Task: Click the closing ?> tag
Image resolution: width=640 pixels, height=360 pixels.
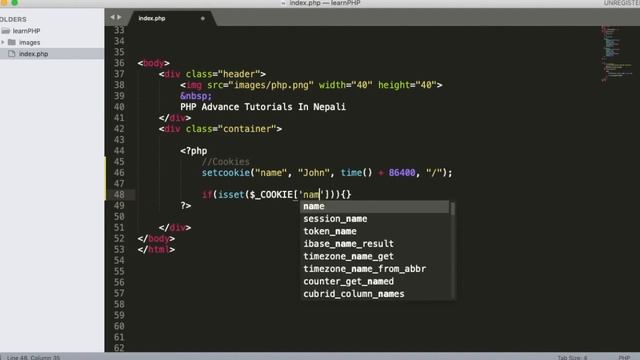Action: [186, 206]
